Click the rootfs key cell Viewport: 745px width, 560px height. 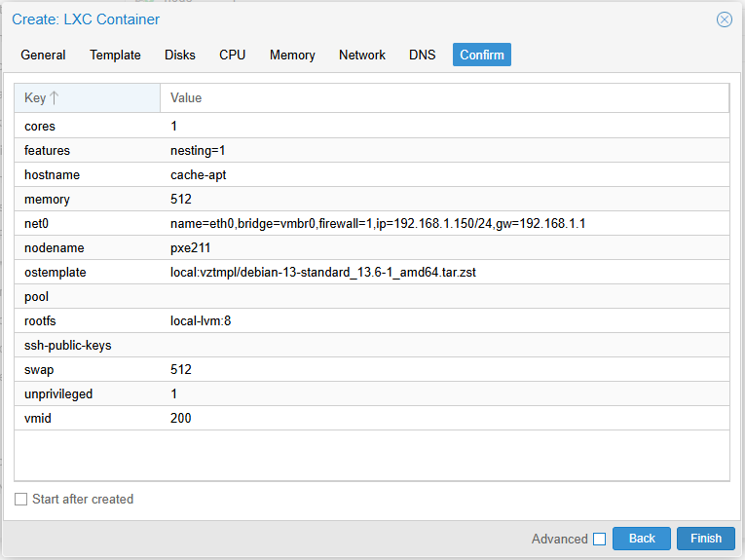tap(88, 321)
